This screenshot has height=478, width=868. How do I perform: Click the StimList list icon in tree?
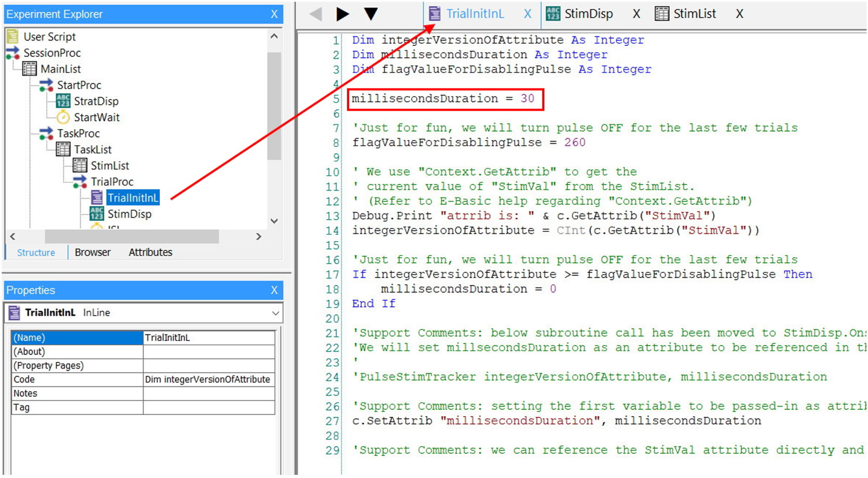pos(80,166)
